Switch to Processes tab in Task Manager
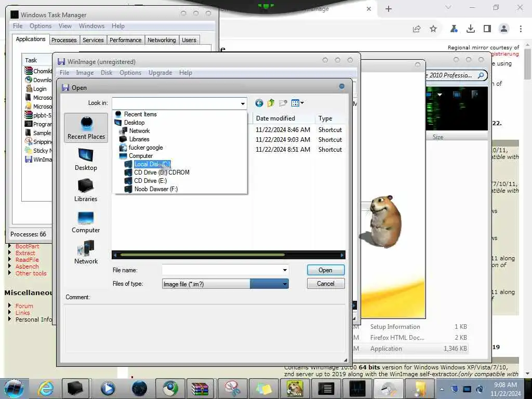 point(64,40)
